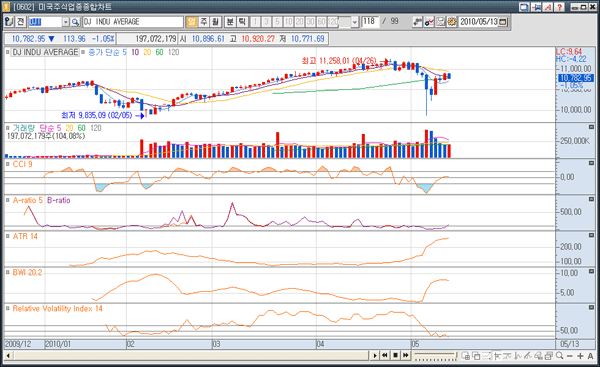
Task: Collapse the volume panel via right-edge button
Action: tap(591, 127)
